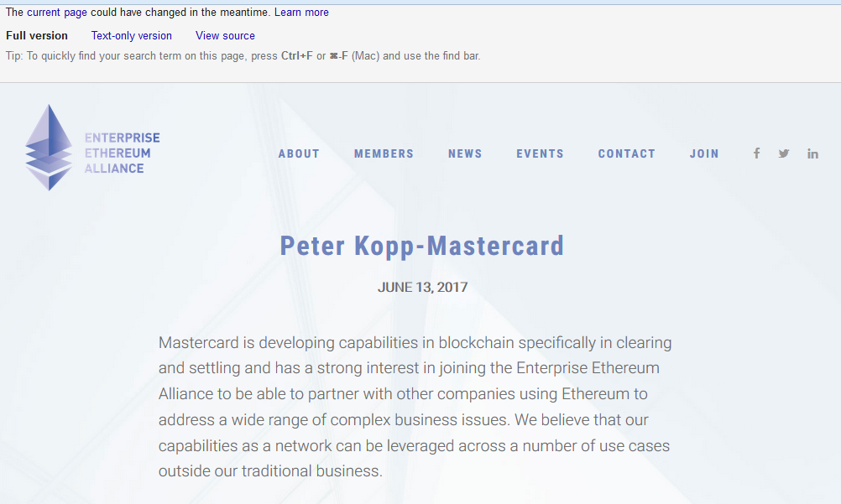Click the June 13, 2017 date
The height and width of the screenshot is (504, 841).
click(x=423, y=288)
